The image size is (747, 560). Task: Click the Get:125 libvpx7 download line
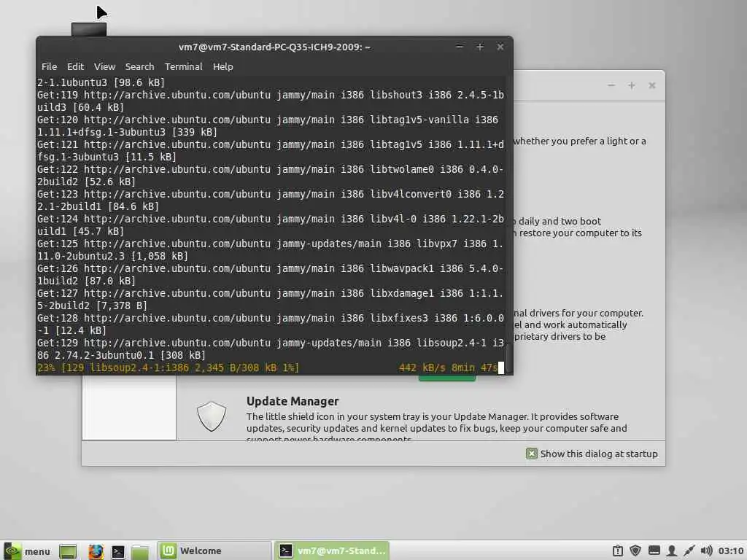pos(271,250)
